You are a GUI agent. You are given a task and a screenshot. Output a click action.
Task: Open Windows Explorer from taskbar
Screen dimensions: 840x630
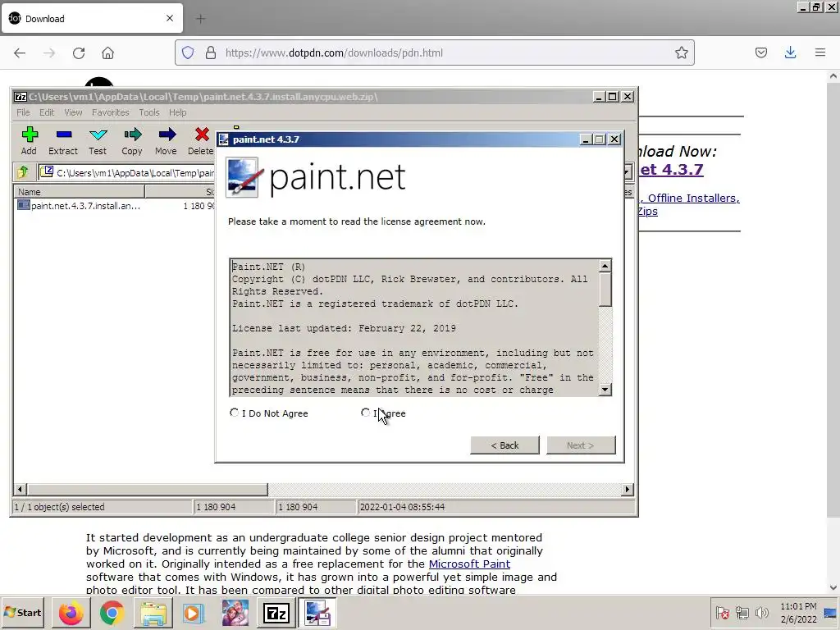(153, 613)
